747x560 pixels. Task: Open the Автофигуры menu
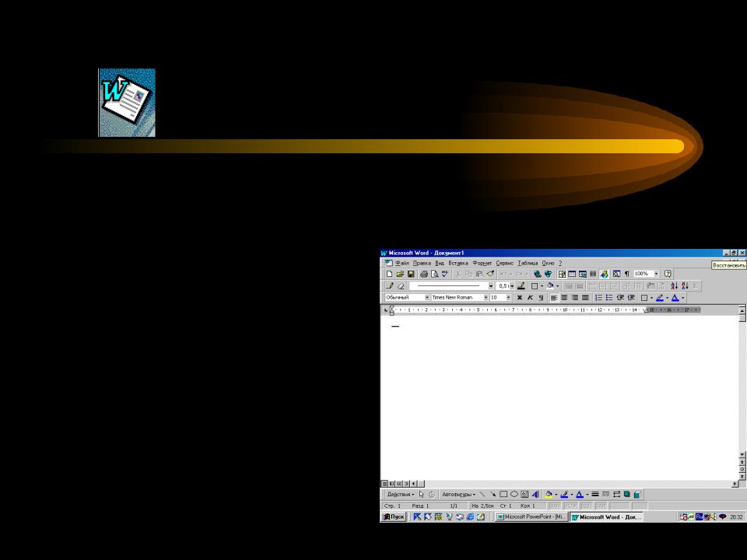click(458, 495)
